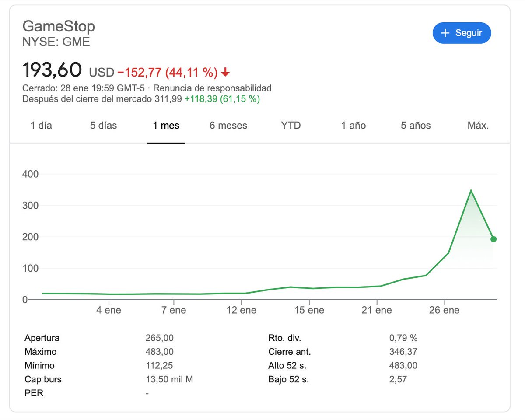Switch to the "5 años" view
Screen dimensions: 525x420
(414, 126)
